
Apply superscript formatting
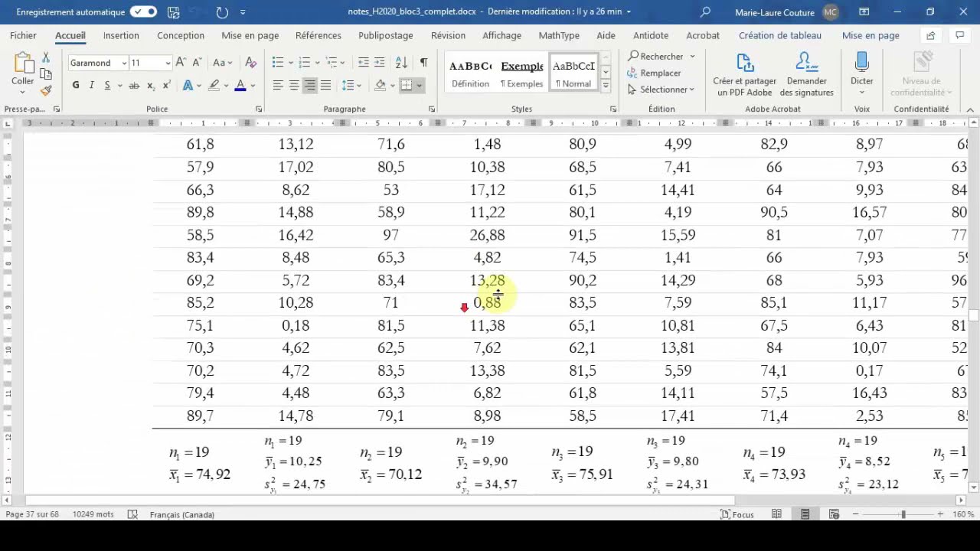coord(166,85)
